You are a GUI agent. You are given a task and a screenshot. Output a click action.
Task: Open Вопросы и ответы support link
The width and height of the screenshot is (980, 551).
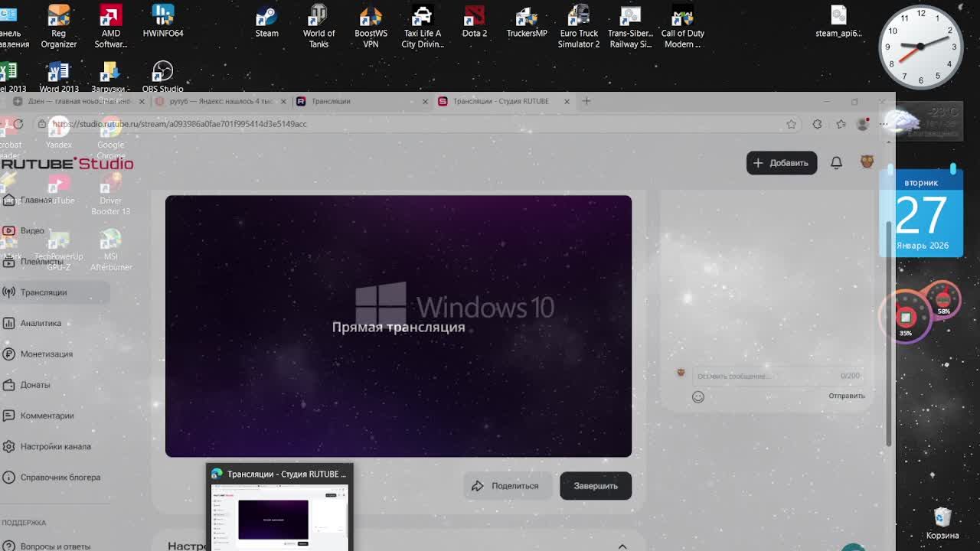coord(55,546)
